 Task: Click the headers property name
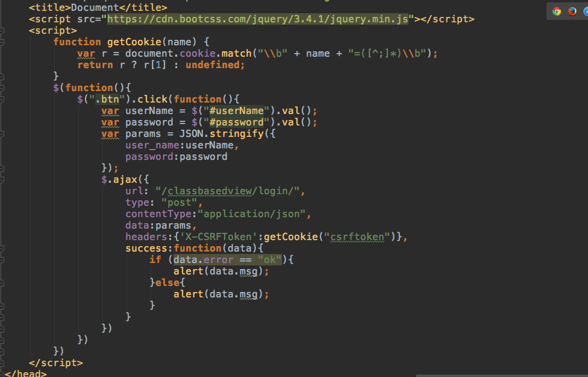146,237
